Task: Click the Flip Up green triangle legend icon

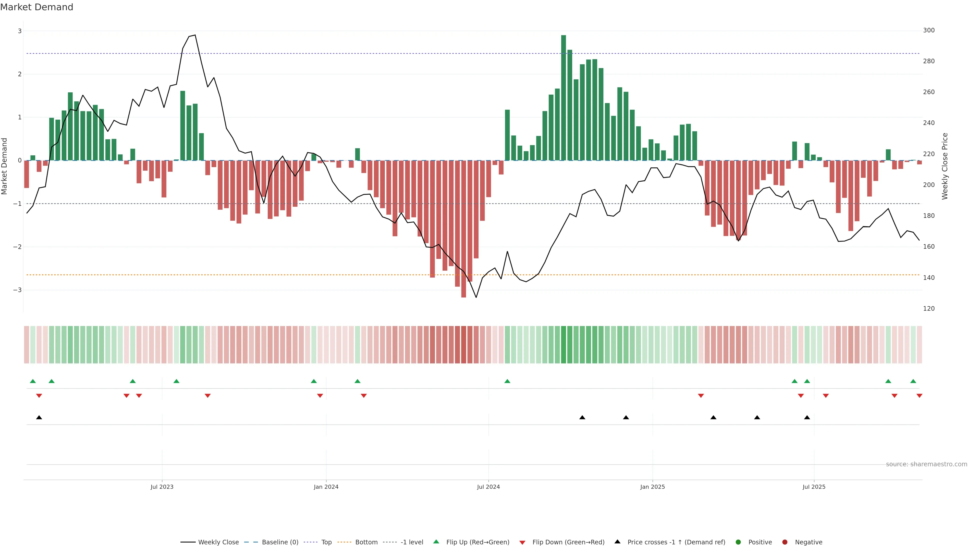Action: tap(436, 542)
